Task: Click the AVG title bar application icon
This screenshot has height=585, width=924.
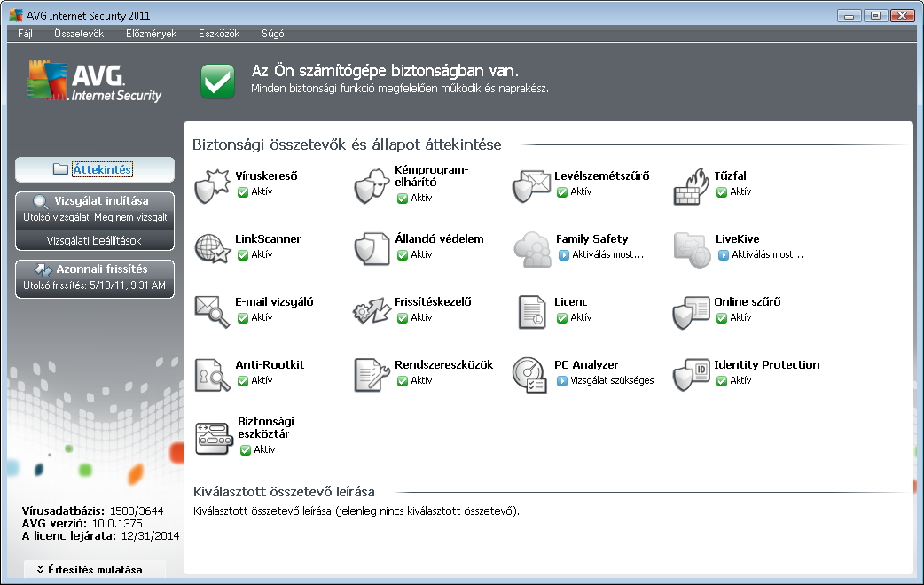Action: coord(16,15)
